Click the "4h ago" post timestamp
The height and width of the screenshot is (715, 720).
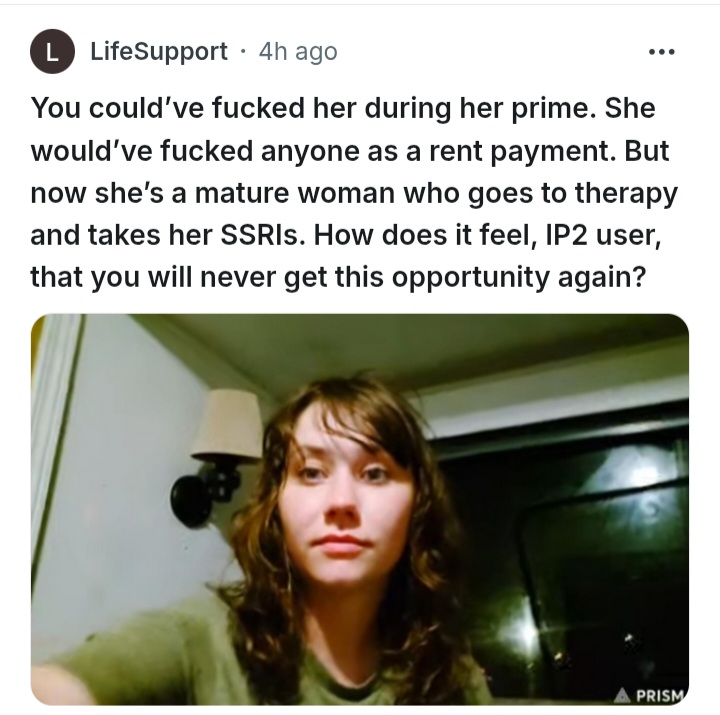tap(298, 51)
